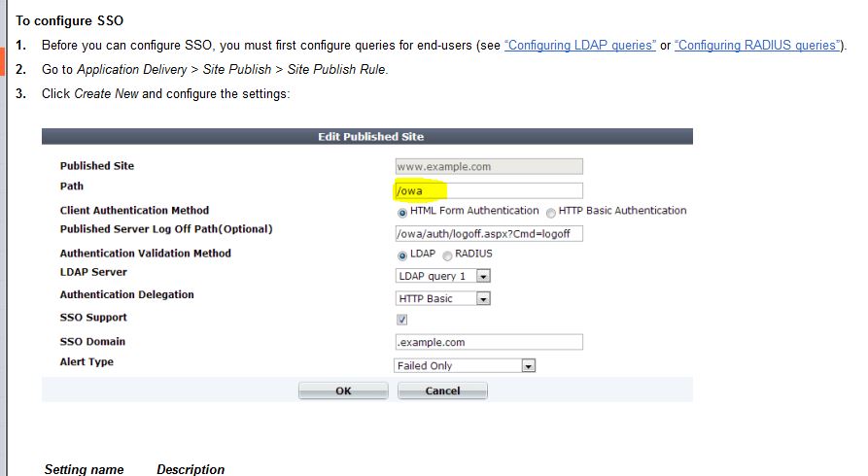The height and width of the screenshot is (476, 868).
Task: Select HTTP Basic Authentication radio button
Action: [551, 212]
